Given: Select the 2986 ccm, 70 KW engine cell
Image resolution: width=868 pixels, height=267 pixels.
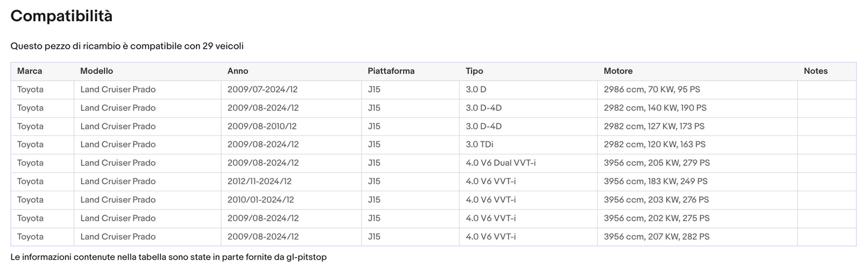Looking at the screenshot, I should pyautogui.click(x=652, y=90).
